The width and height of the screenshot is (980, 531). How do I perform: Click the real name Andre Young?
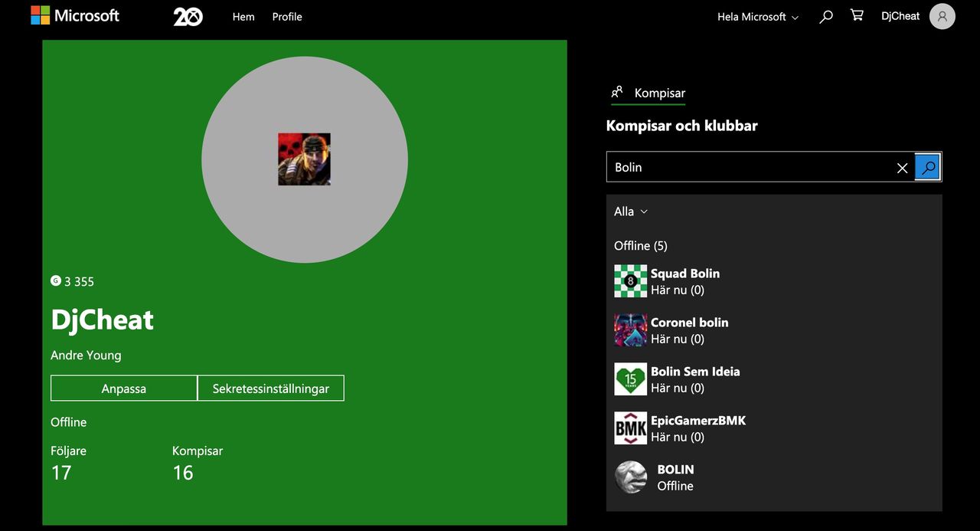click(86, 356)
